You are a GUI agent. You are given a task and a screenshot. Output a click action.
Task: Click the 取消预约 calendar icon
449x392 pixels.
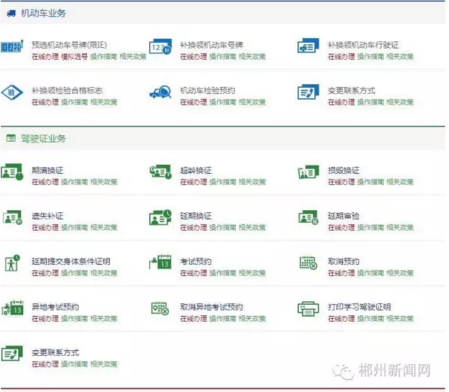pos(308,263)
